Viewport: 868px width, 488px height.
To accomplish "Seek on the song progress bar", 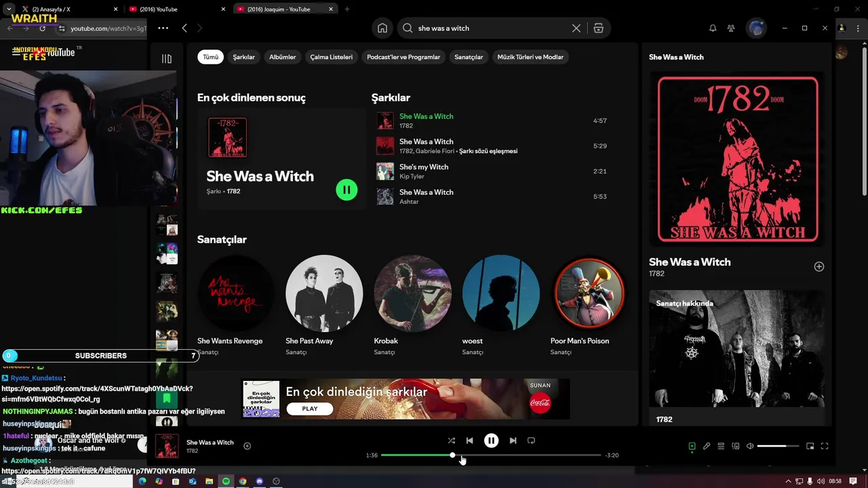I will (491, 455).
